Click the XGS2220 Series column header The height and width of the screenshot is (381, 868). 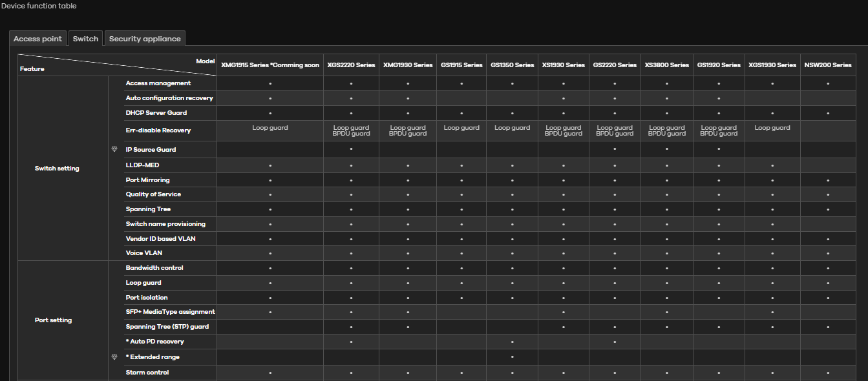click(x=351, y=65)
